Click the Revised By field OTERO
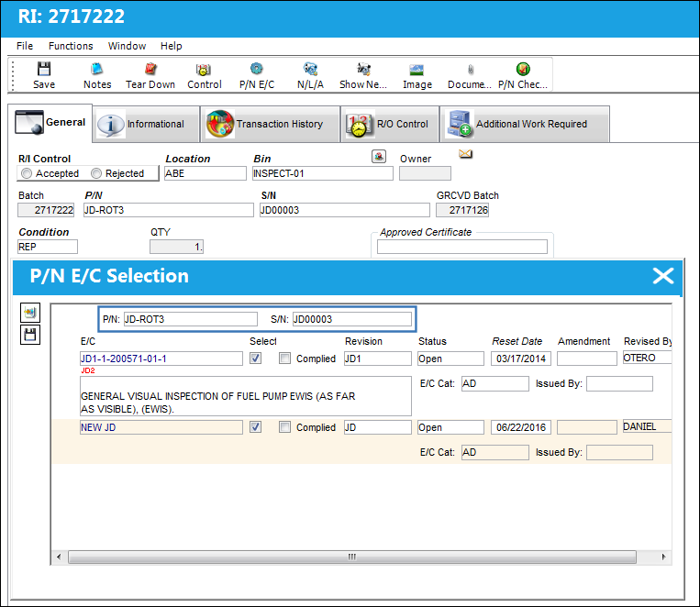This screenshot has width=700, height=607. 648,358
